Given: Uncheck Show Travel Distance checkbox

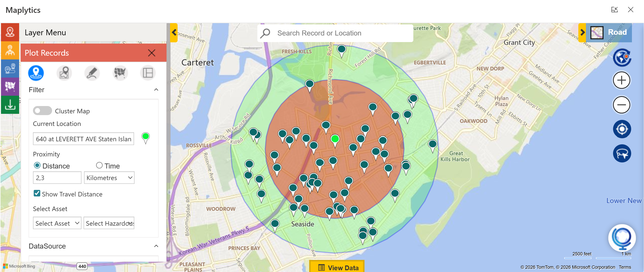Looking at the screenshot, I should coord(37,193).
